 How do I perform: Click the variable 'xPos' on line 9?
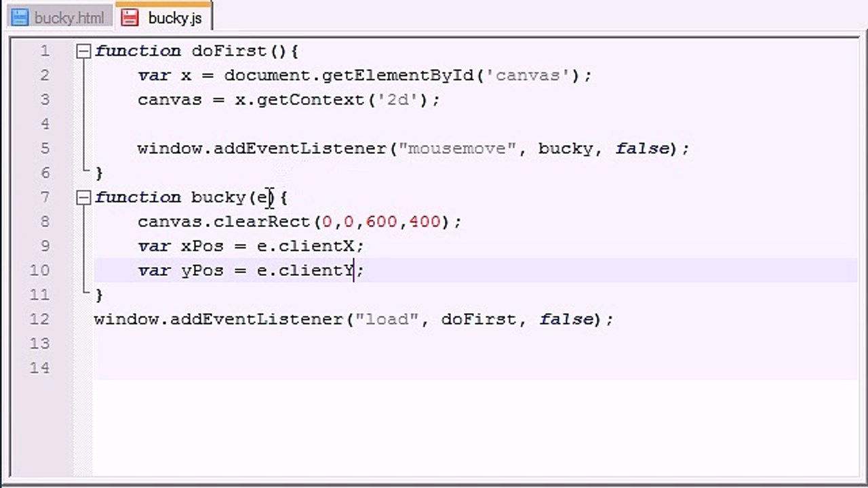coord(202,246)
